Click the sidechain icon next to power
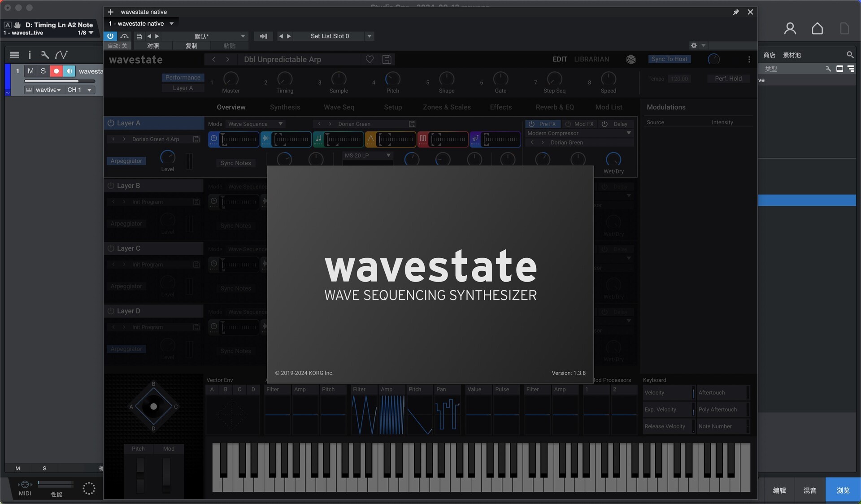861x504 pixels. [125, 36]
